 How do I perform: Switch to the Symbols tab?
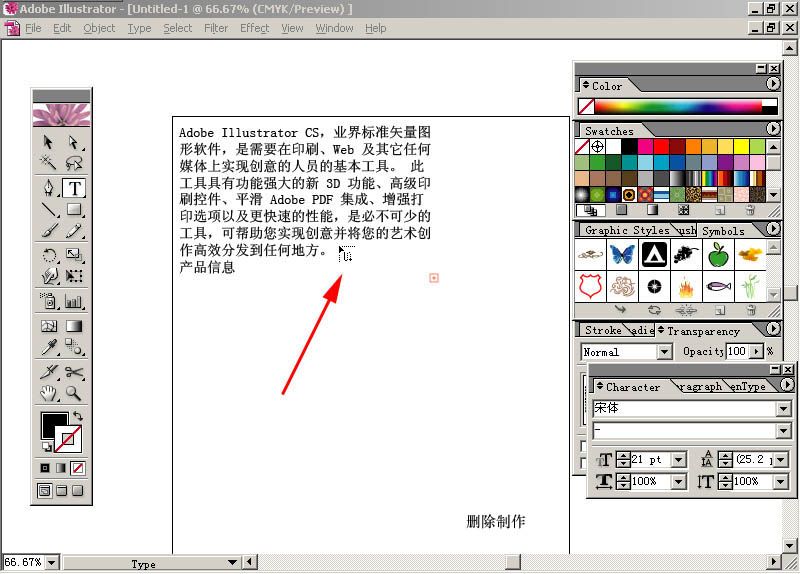click(723, 231)
